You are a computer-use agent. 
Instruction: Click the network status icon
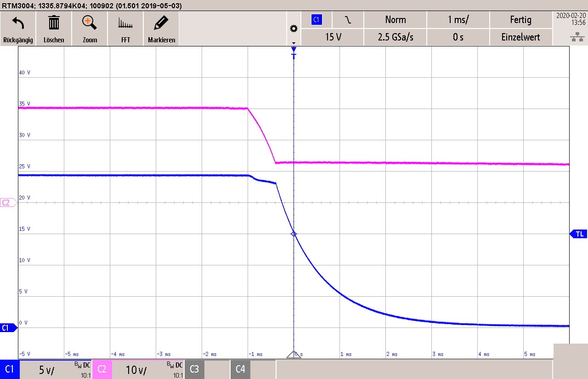click(577, 38)
